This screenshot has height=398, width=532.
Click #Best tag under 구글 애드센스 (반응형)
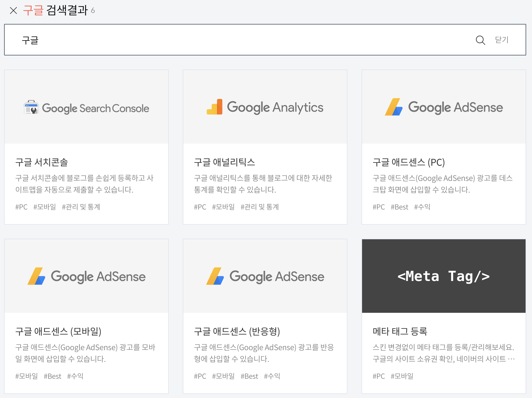tap(249, 376)
